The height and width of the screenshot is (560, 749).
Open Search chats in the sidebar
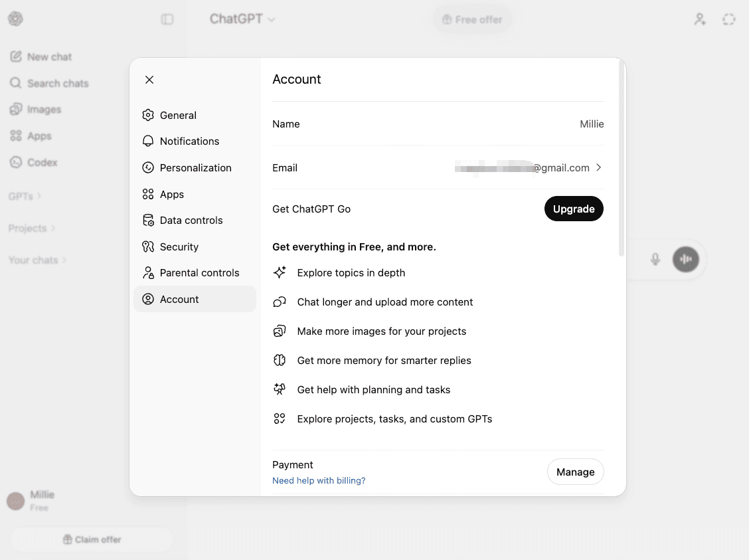point(57,83)
